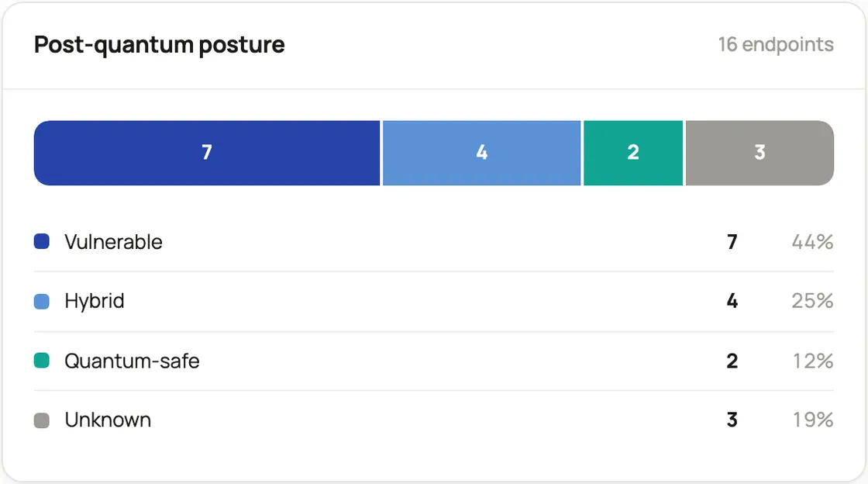
Task: Select the gray Unknown bar segment
Action: 759,153
